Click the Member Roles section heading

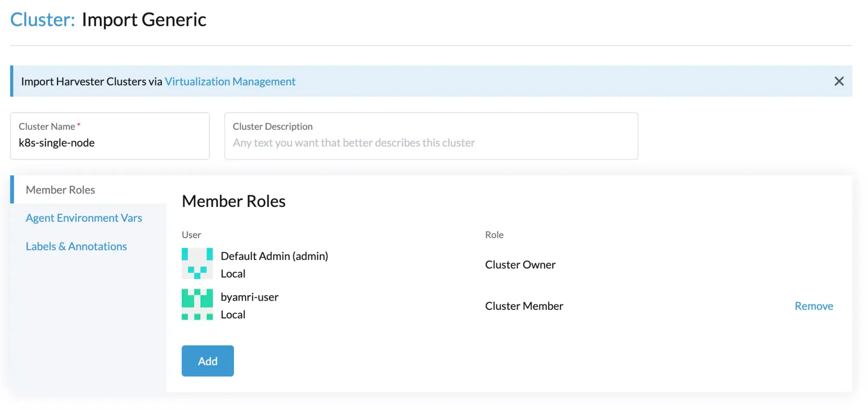(233, 201)
